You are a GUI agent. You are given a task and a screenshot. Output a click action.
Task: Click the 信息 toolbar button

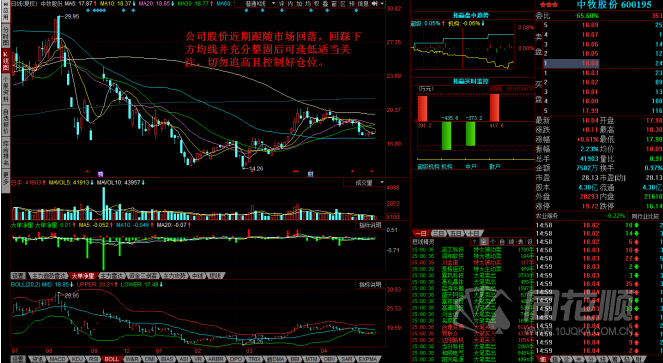363,3
